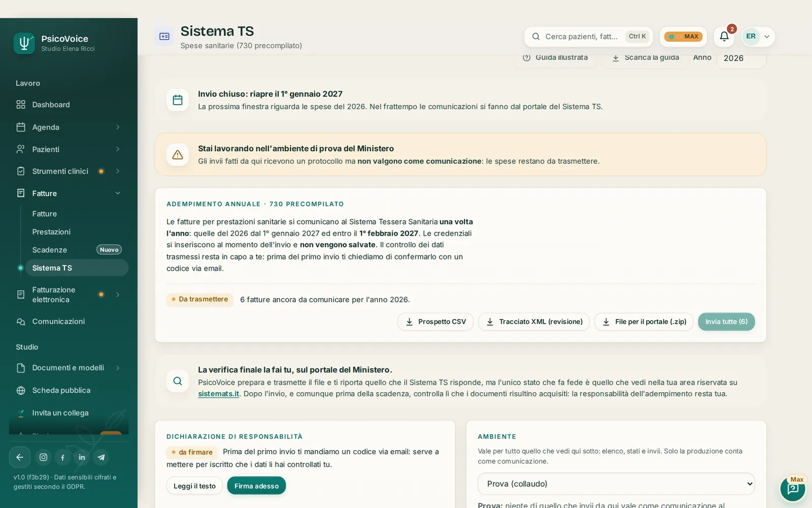812x508 pixels.
Task: Open the sistemats.it link
Action: [x=218, y=394]
